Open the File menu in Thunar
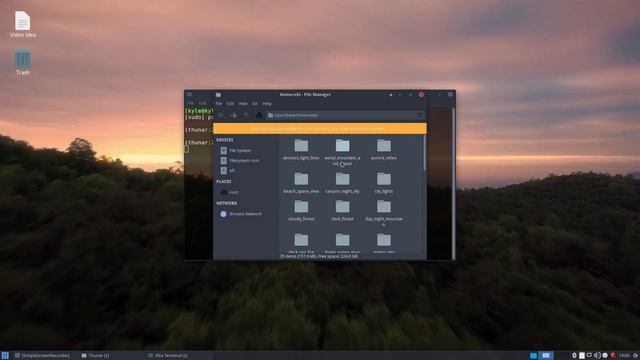 219,104
